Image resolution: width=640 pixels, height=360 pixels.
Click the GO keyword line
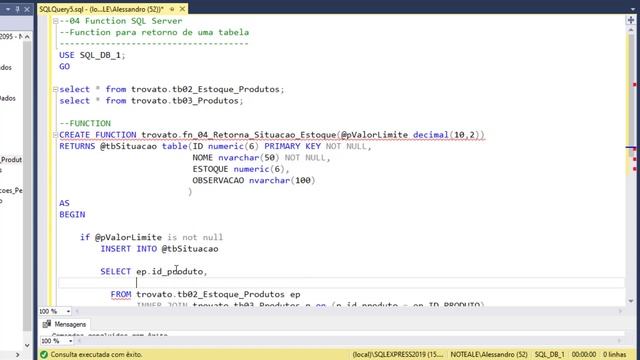click(x=64, y=67)
